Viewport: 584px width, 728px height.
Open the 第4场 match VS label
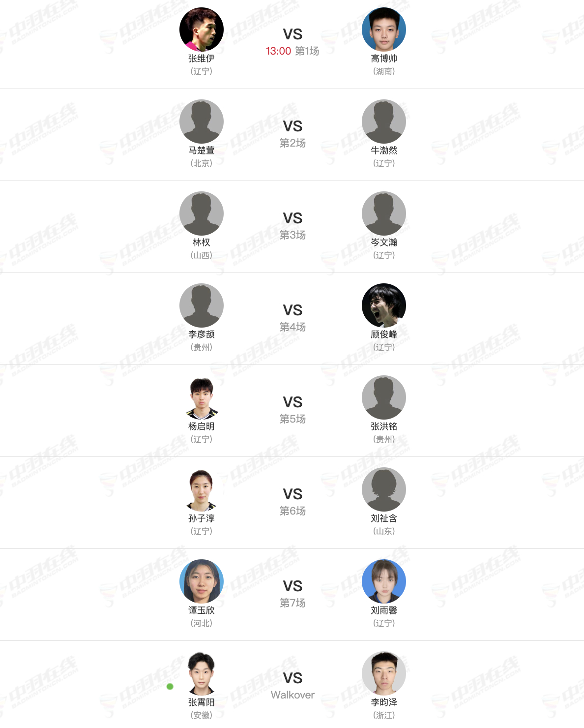pyautogui.click(x=292, y=310)
